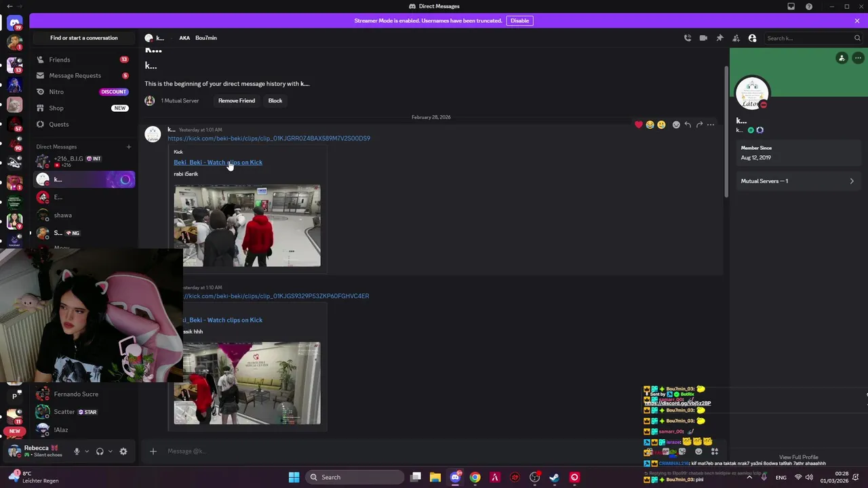This screenshot has width=868, height=488.
Task: Start a voice call with the phone icon
Action: (x=687, y=38)
